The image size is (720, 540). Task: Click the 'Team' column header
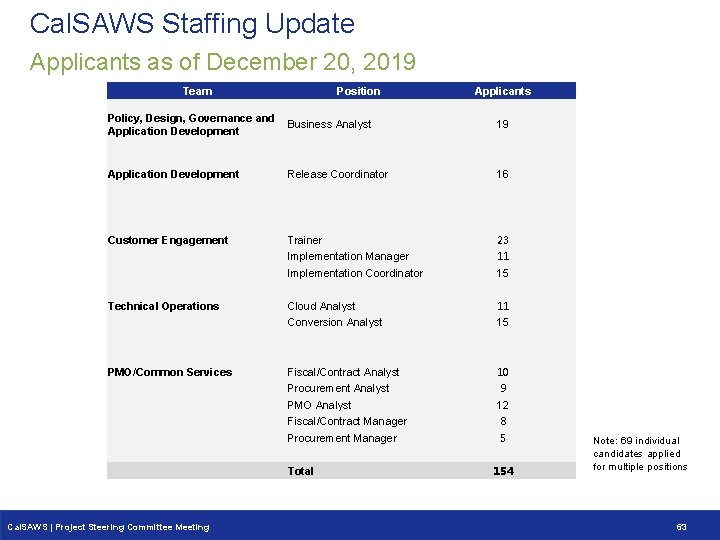197,91
